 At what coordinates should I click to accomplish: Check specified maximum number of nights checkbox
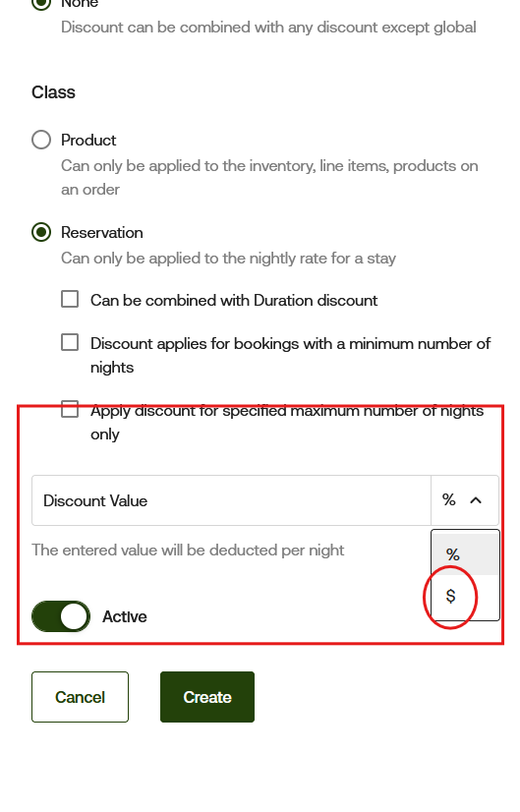(x=70, y=409)
